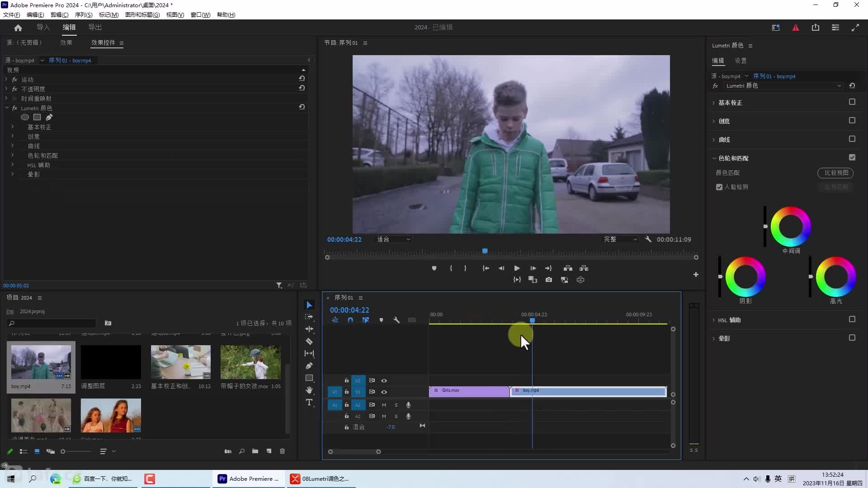
Task: Enable the Vignette (晕影) checkbox in the Lumetri panel
Action: (852, 338)
